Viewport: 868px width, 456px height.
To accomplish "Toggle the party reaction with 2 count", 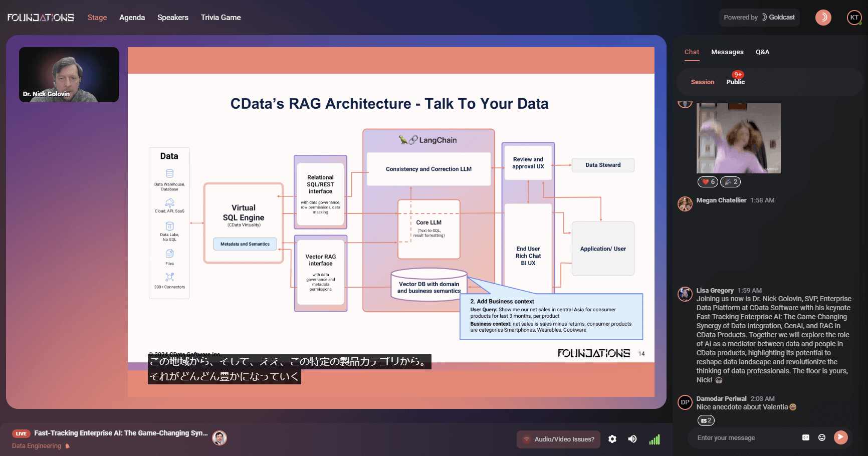I will coord(731,182).
